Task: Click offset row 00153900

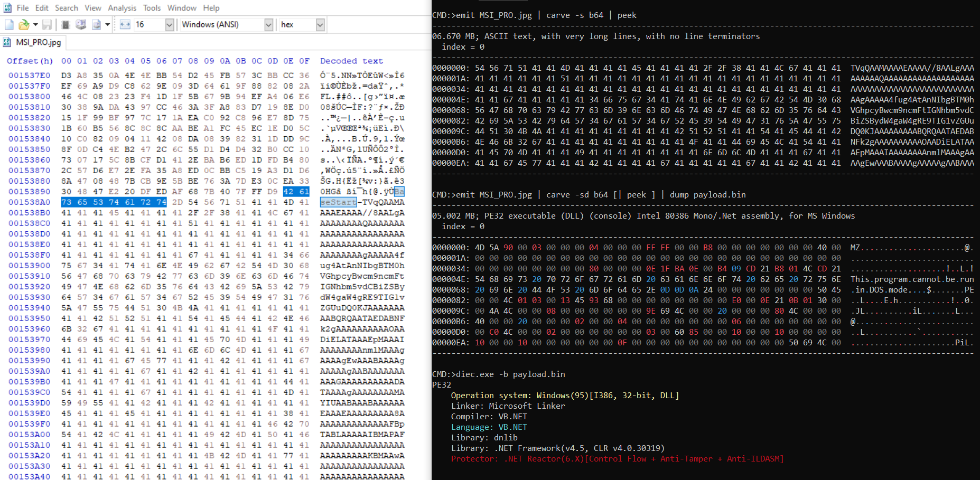Action: [29, 266]
